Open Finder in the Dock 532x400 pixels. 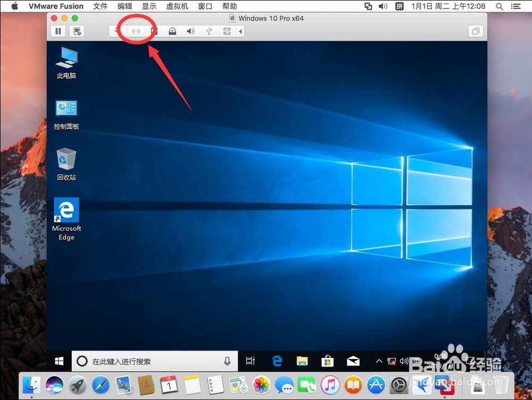[x=31, y=385]
